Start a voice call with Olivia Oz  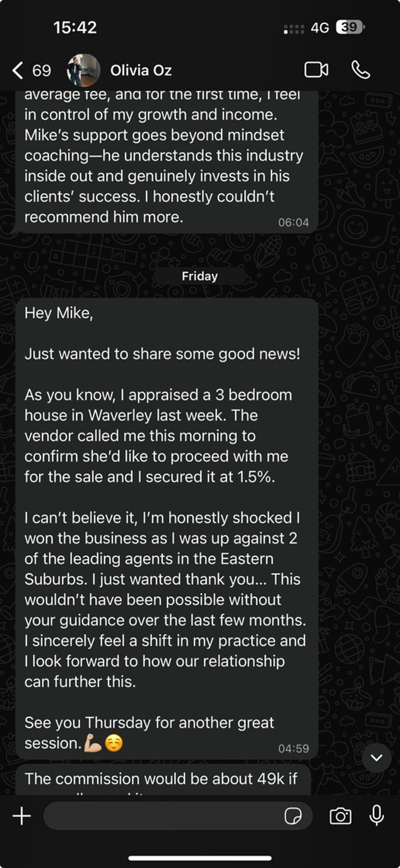361,70
